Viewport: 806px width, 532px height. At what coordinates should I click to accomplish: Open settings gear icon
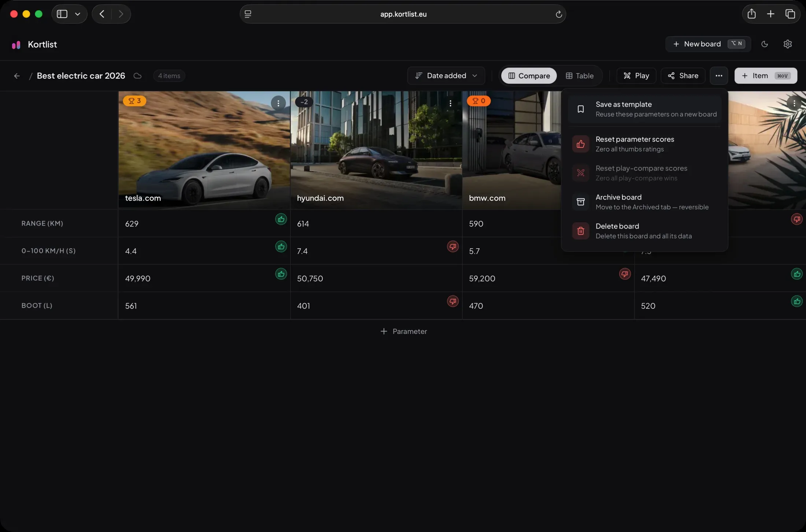[x=788, y=44]
